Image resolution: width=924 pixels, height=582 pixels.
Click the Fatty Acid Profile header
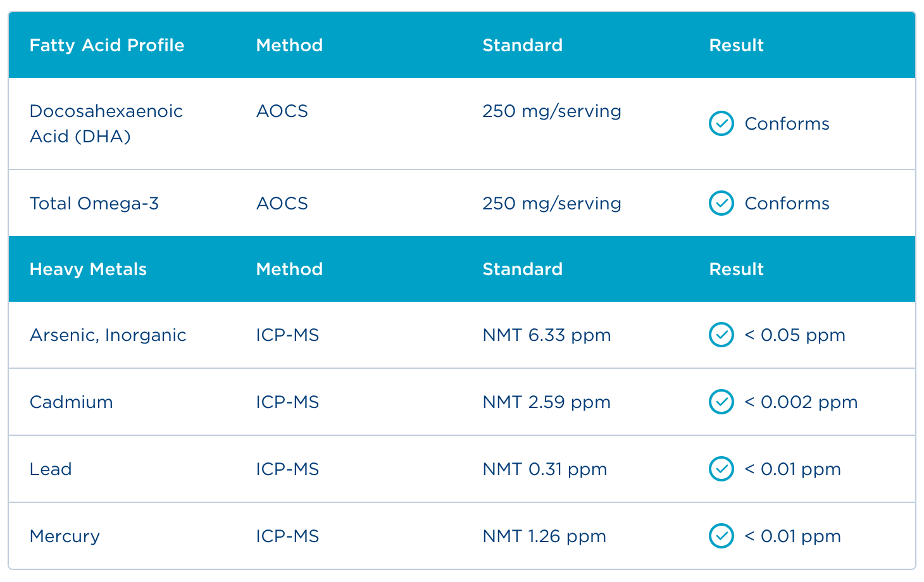tap(107, 46)
